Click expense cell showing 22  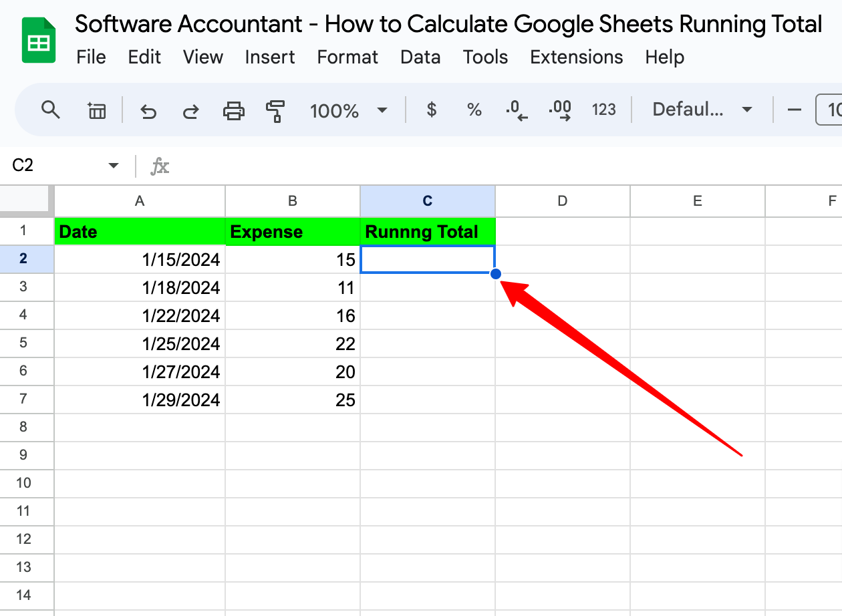(x=293, y=343)
